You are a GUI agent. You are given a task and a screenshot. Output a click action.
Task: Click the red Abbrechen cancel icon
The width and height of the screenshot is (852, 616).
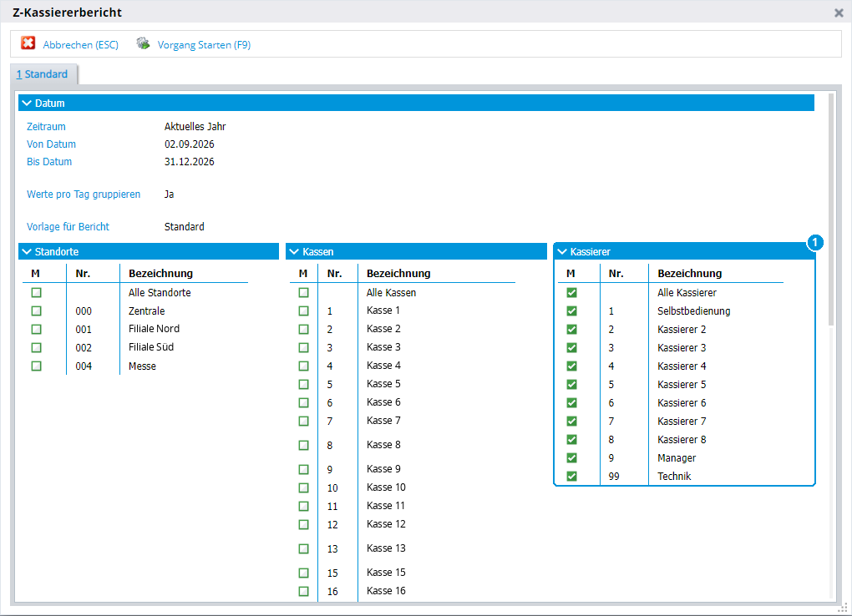pyautogui.click(x=28, y=43)
